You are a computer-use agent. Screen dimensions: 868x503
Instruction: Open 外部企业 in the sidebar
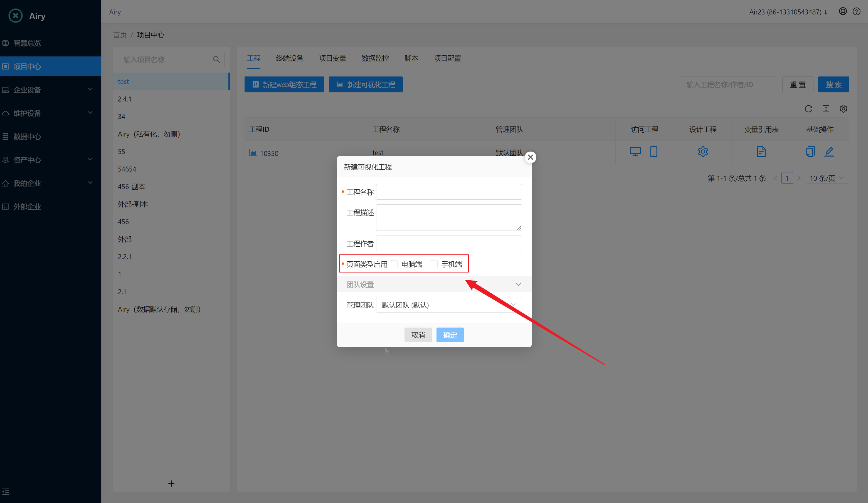(51, 206)
